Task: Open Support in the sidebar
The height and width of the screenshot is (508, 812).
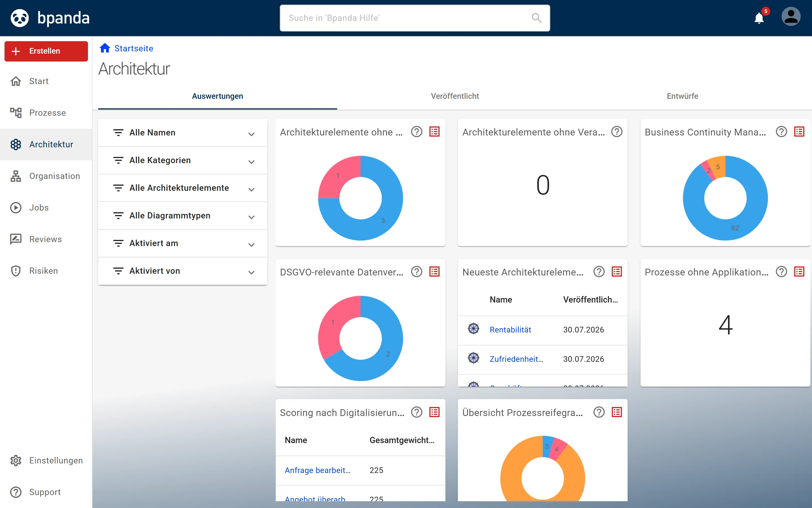Action: (x=46, y=492)
